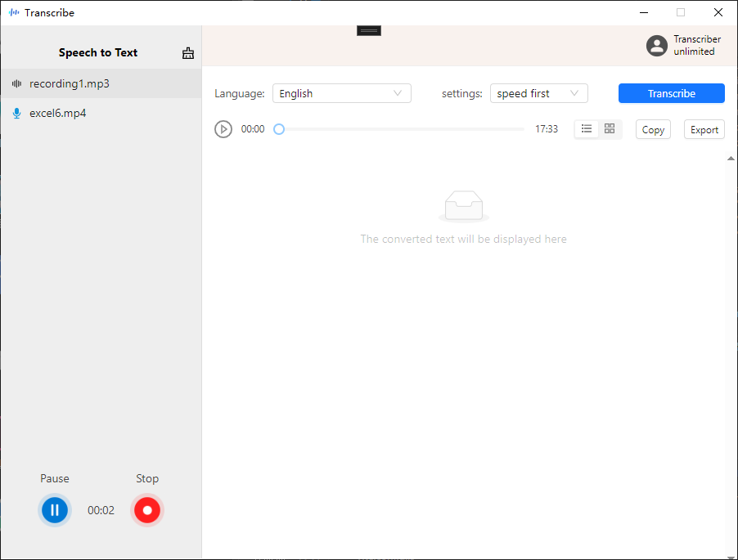
Task: Click the audio progress slider handle
Action: (x=279, y=129)
